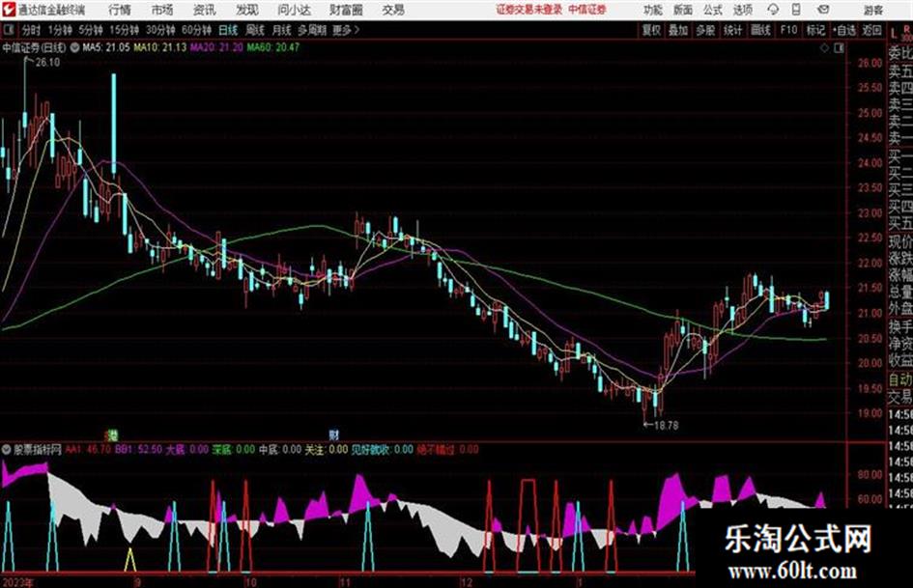The width and height of the screenshot is (913, 588).
Task: Open the 交易 menu
Action: pos(393,10)
